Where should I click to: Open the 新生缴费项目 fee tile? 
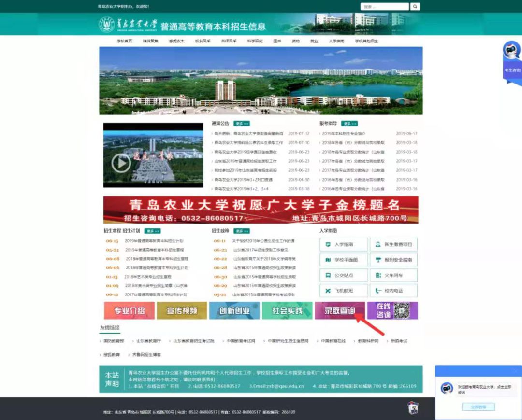click(393, 244)
